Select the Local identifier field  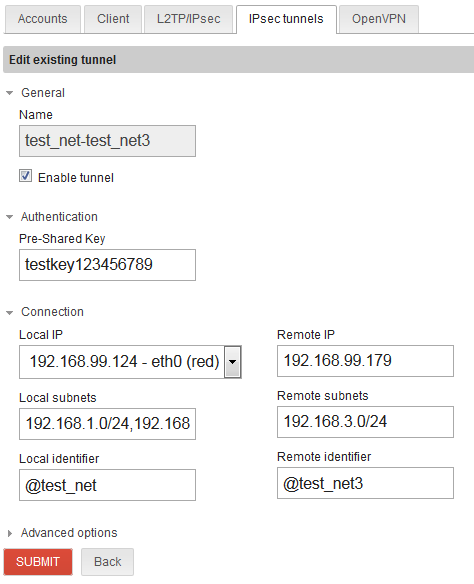pos(107,485)
